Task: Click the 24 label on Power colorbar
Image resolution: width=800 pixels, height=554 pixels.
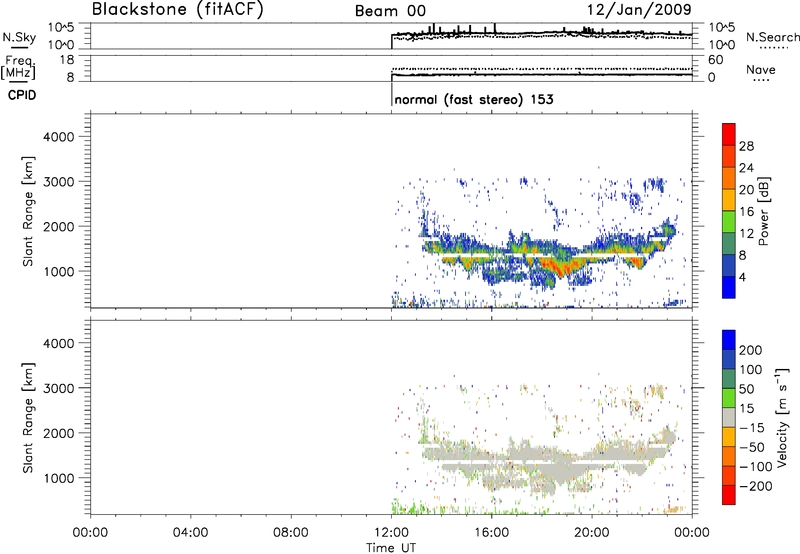Action: (746, 168)
